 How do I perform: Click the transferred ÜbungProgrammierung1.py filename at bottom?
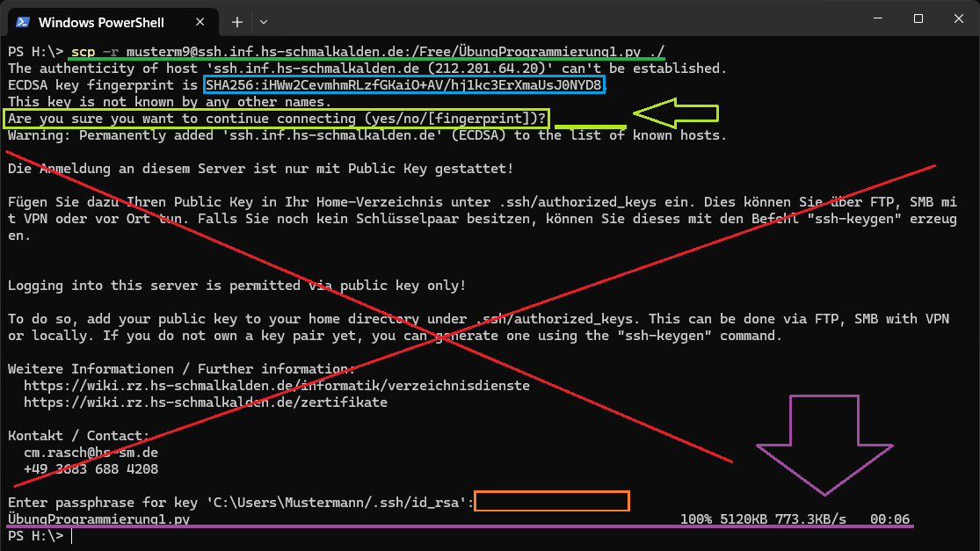point(98,519)
